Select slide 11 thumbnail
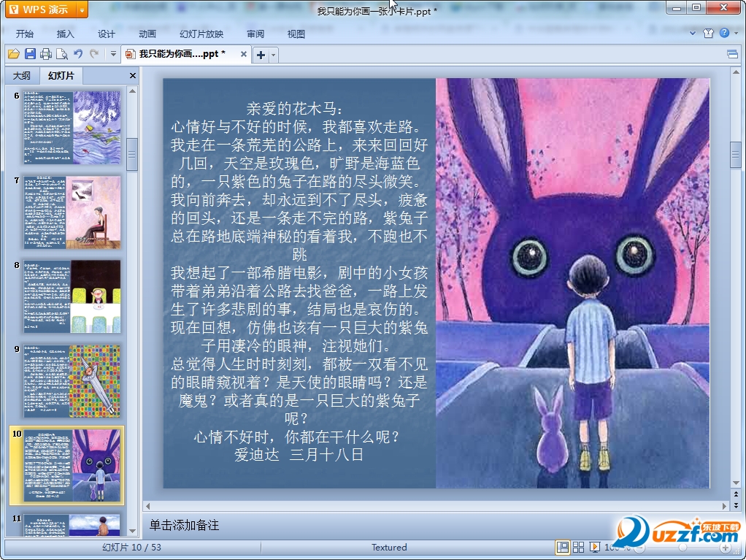The height and width of the screenshot is (560, 746). click(x=72, y=525)
